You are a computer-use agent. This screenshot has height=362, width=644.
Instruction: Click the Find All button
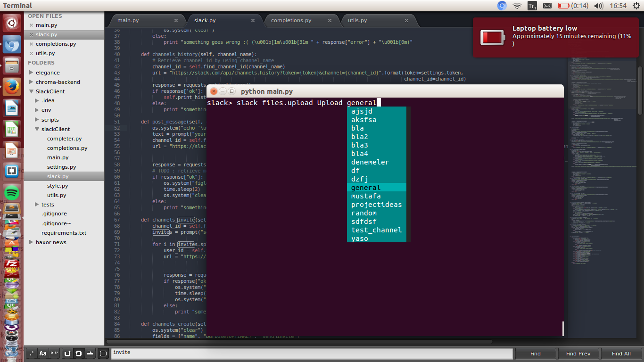pos(621,354)
